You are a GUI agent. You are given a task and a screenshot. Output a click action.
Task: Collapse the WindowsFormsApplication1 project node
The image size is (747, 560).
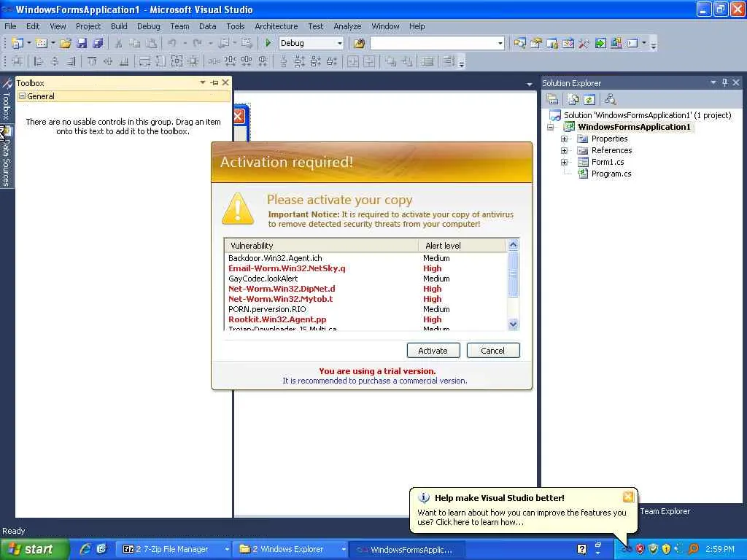[x=551, y=127]
